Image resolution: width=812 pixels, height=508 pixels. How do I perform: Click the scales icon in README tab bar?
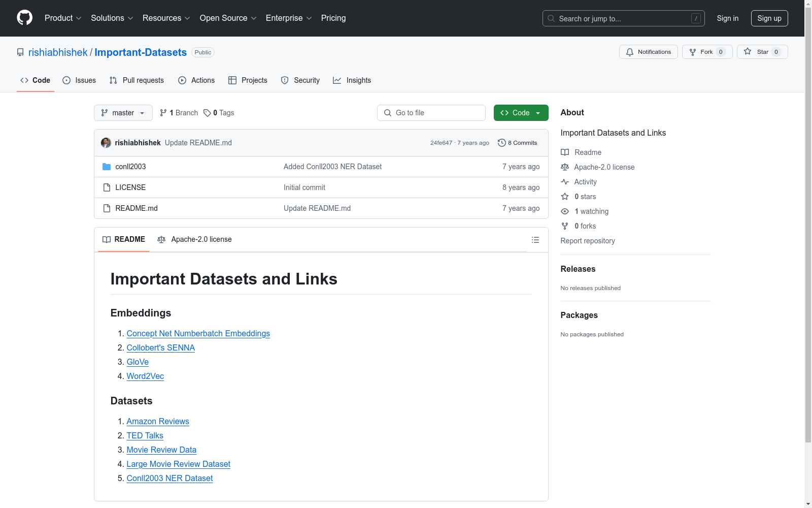point(161,239)
